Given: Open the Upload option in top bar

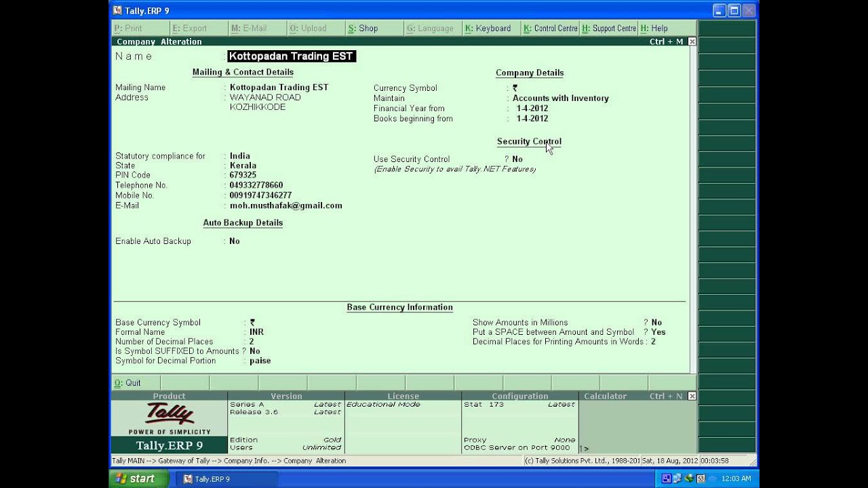Looking at the screenshot, I should click(315, 28).
